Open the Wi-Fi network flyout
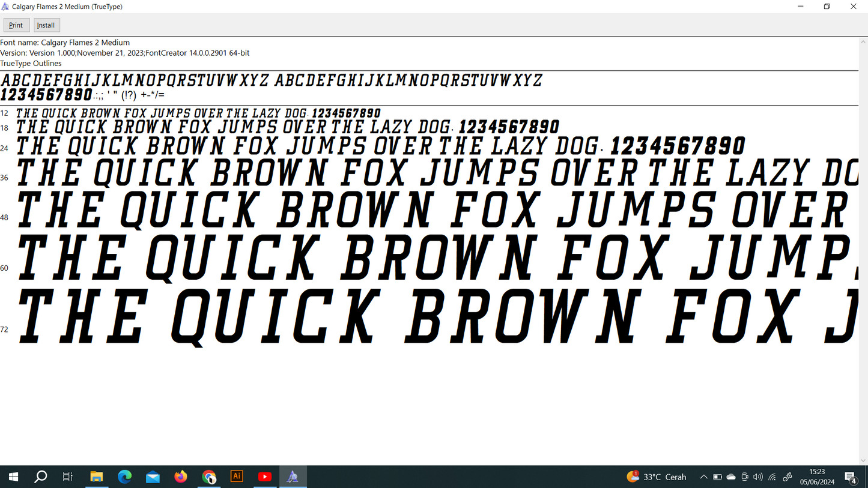The image size is (868, 488). coord(772,477)
